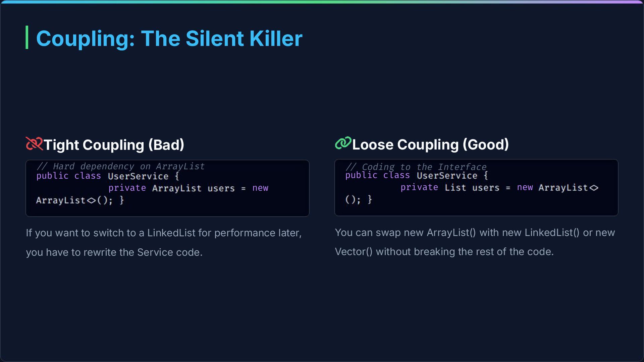Click the green chain-link icon
644x362 pixels.
tap(343, 143)
